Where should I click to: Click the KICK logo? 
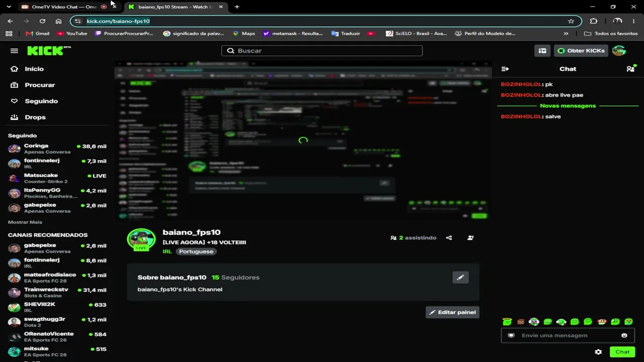pos(49,50)
